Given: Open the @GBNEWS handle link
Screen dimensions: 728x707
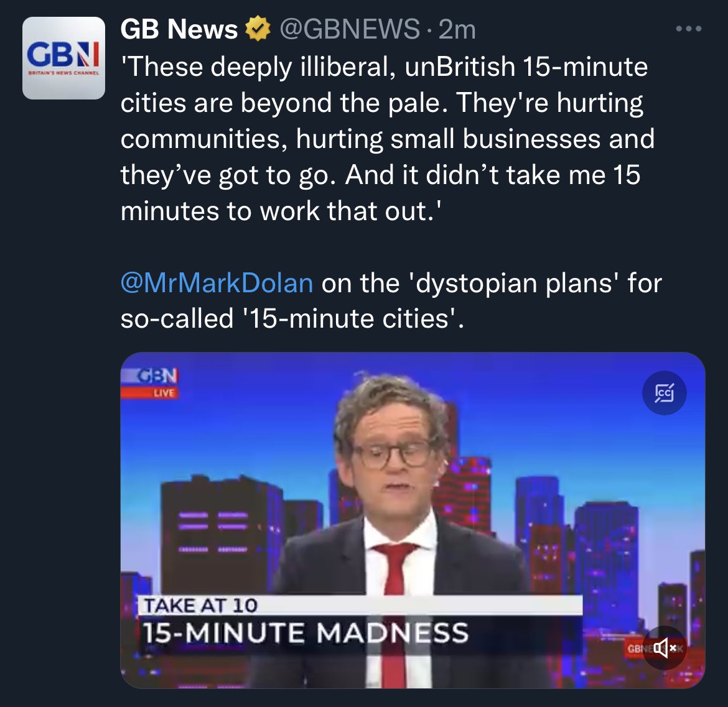Looking at the screenshot, I should (x=350, y=29).
